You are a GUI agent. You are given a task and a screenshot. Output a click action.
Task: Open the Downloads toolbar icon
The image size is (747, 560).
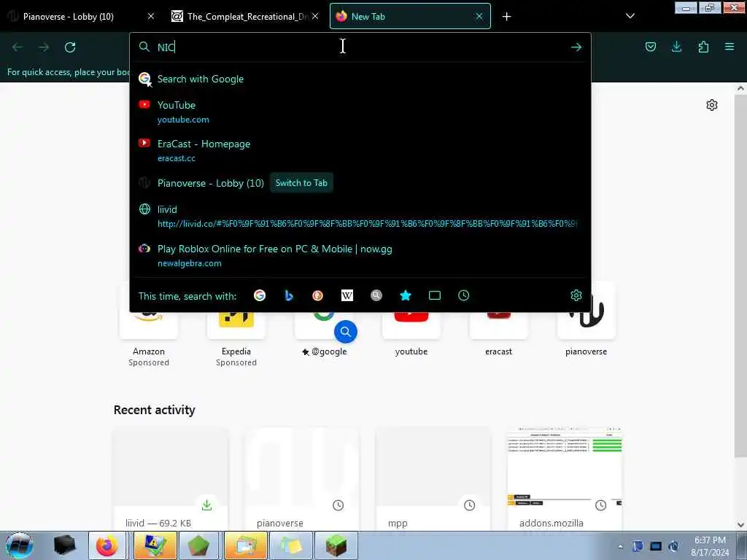[676, 47]
